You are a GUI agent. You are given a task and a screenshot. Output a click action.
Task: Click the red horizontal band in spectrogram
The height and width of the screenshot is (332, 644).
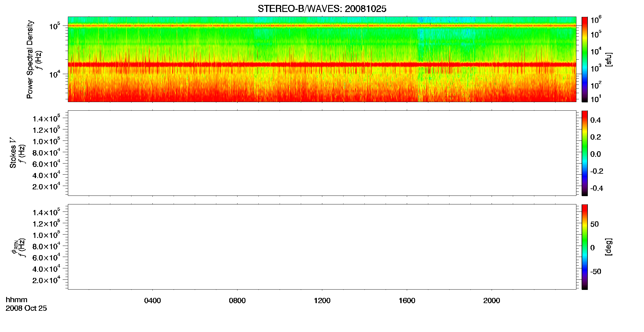click(x=322, y=65)
